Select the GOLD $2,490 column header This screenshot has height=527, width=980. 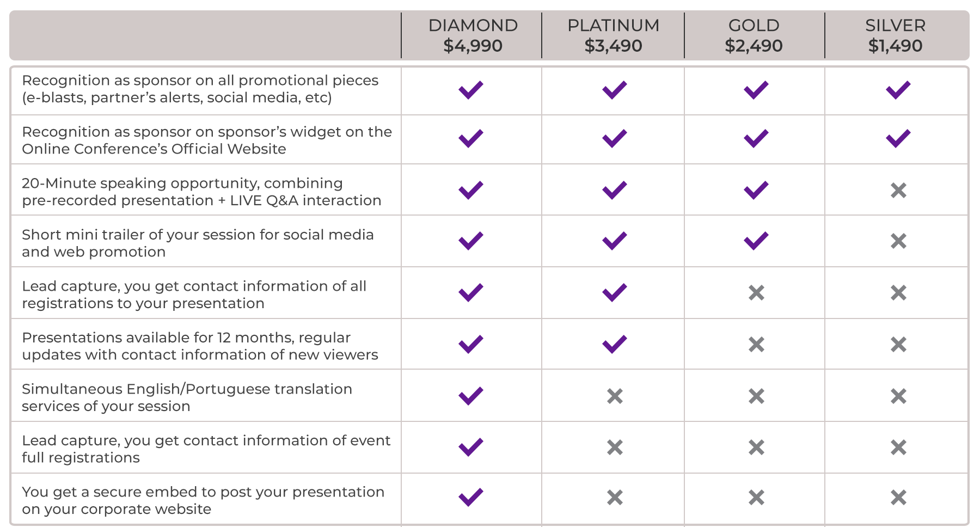(754, 35)
